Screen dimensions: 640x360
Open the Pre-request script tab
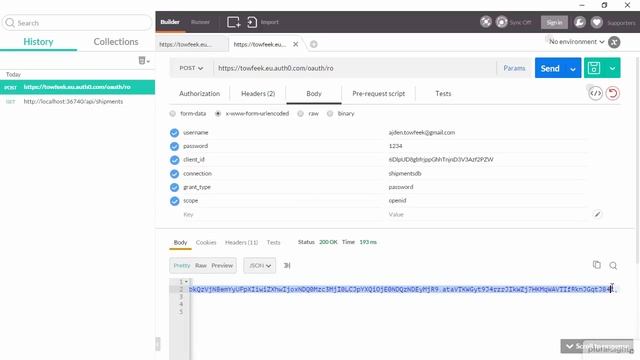click(378, 93)
